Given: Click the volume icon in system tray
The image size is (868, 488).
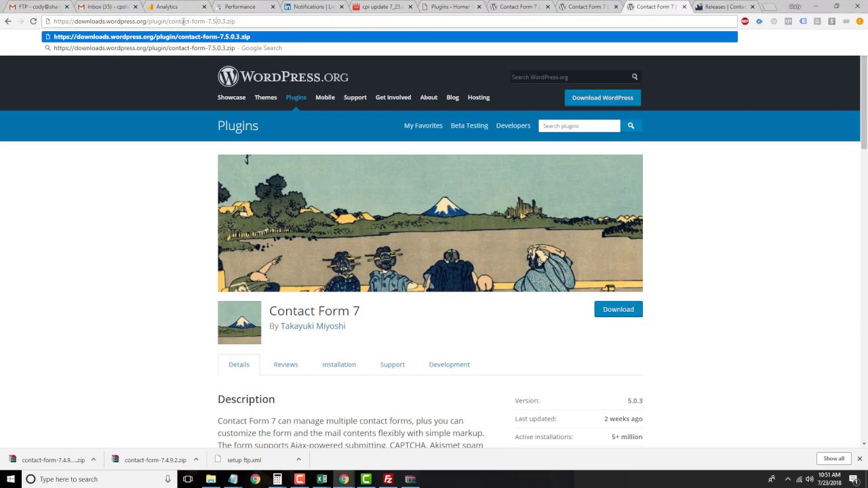Looking at the screenshot, I should [810, 479].
